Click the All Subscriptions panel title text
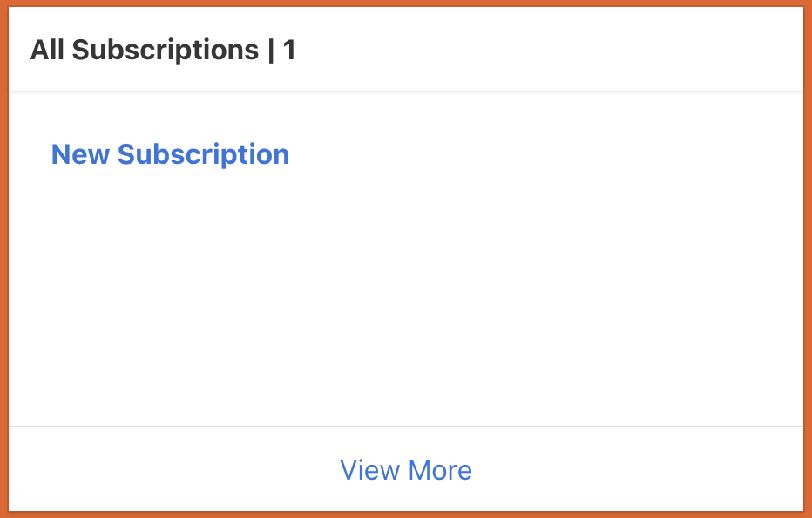Screen dimensions: 812x518 pyautogui.click(x=144, y=50)
